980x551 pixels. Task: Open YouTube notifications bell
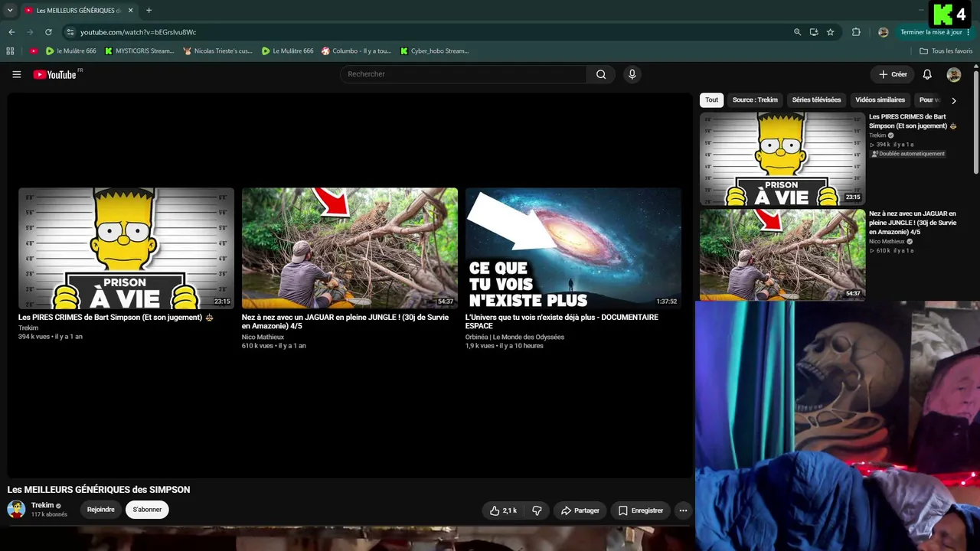coord(927,74)
